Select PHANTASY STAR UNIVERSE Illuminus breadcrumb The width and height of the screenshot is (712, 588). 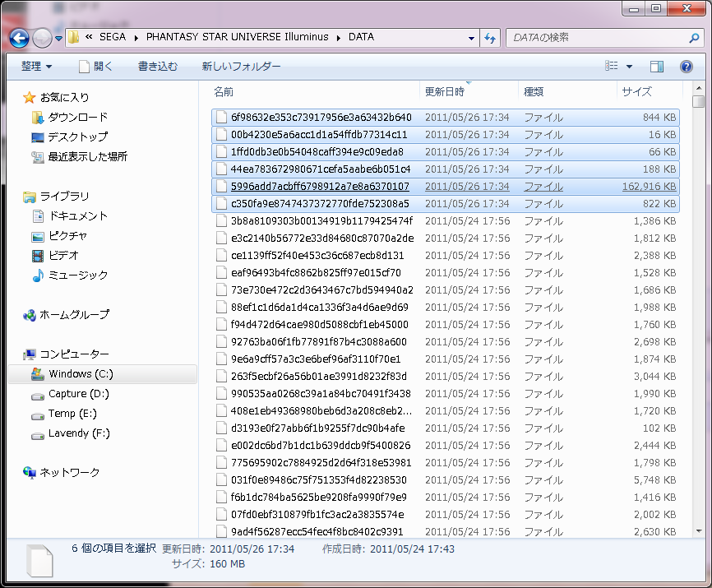237,37
